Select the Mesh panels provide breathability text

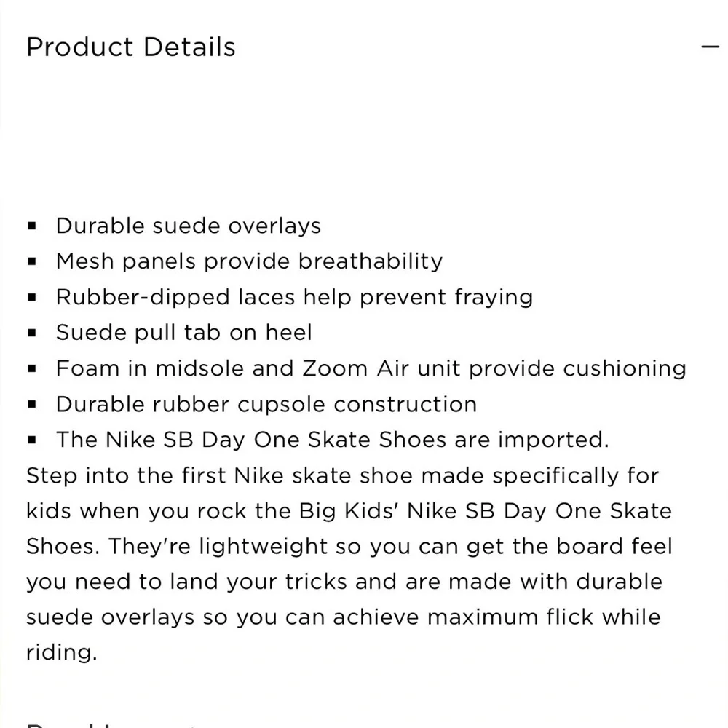pyautogui.click(x=249, y=261)
